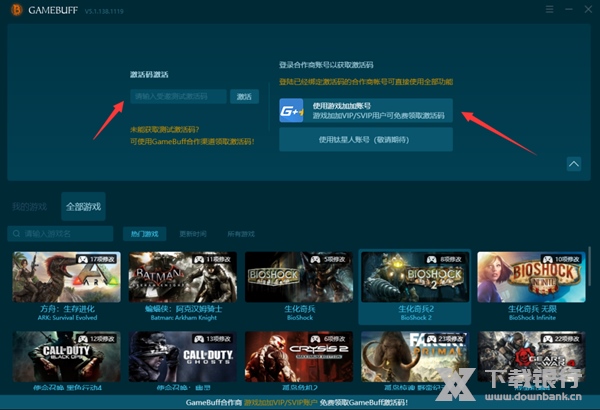This screenshot has width=600, height=410.
Task: Click gamepad icon on Batman card
Action: (199, 260)
